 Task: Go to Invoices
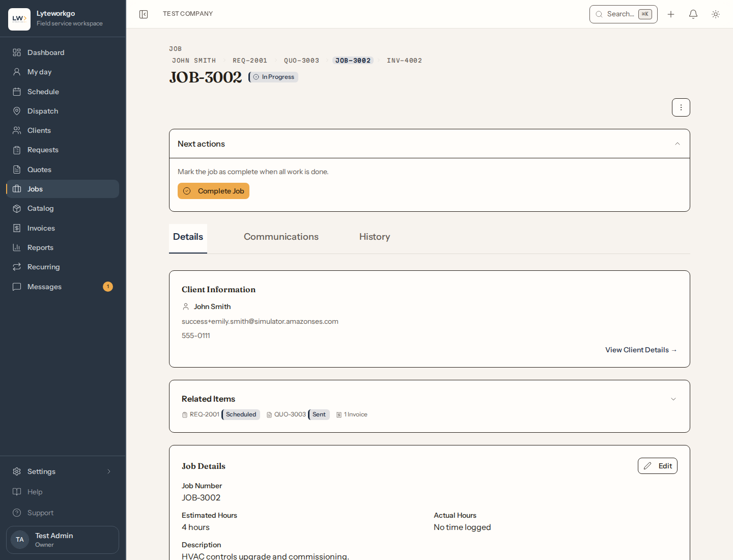(x=63, y=228)
